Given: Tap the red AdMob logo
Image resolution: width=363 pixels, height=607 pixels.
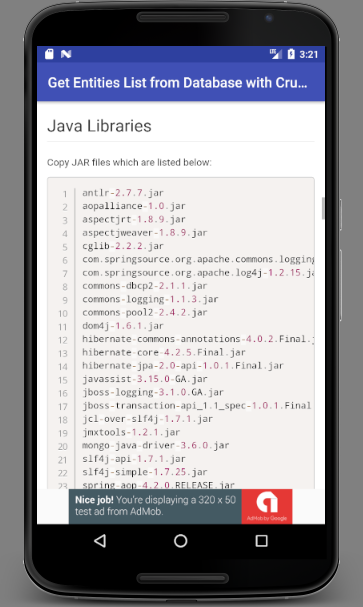Looking at the screenshot, I should [267, 506].
